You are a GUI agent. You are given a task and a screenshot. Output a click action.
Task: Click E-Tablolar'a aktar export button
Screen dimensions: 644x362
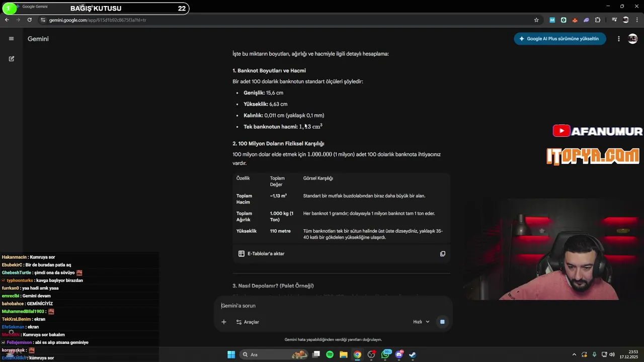[x=262, y=254]
